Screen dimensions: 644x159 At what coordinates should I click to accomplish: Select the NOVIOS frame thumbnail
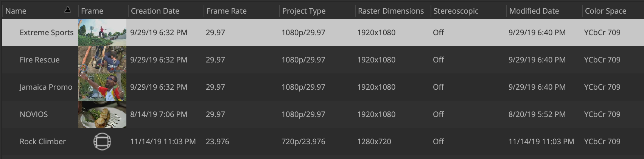tap(102, 114)
